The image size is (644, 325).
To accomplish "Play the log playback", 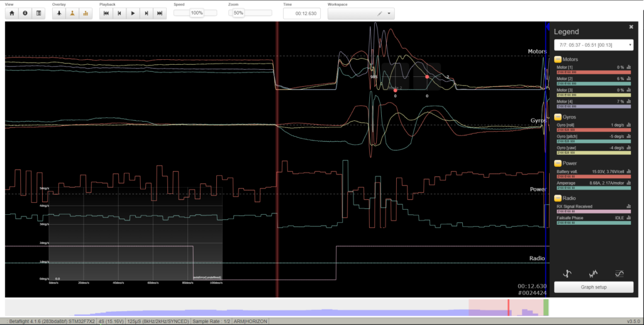I will pyautogui.click(x=133, y=13).
